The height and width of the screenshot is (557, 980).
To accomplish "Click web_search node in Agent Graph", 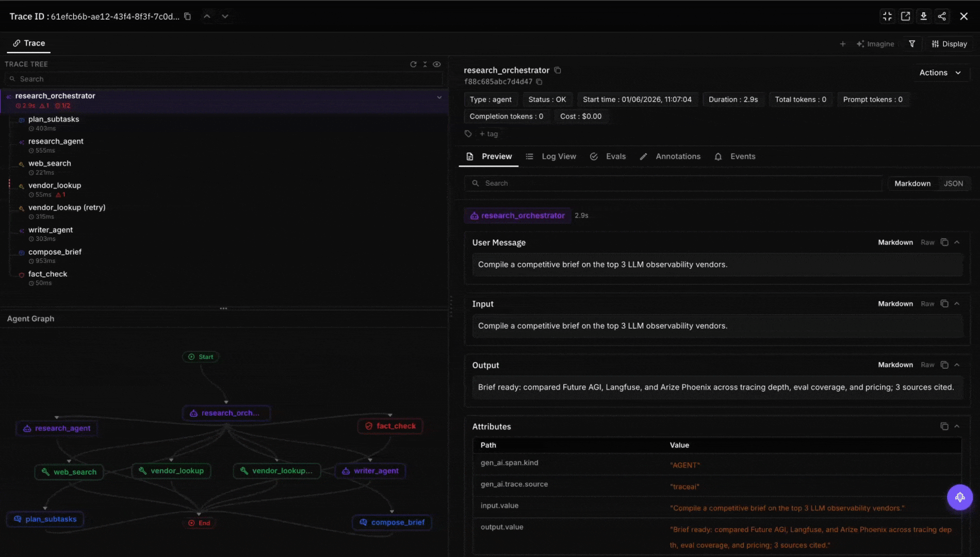I will coord(69,472).
